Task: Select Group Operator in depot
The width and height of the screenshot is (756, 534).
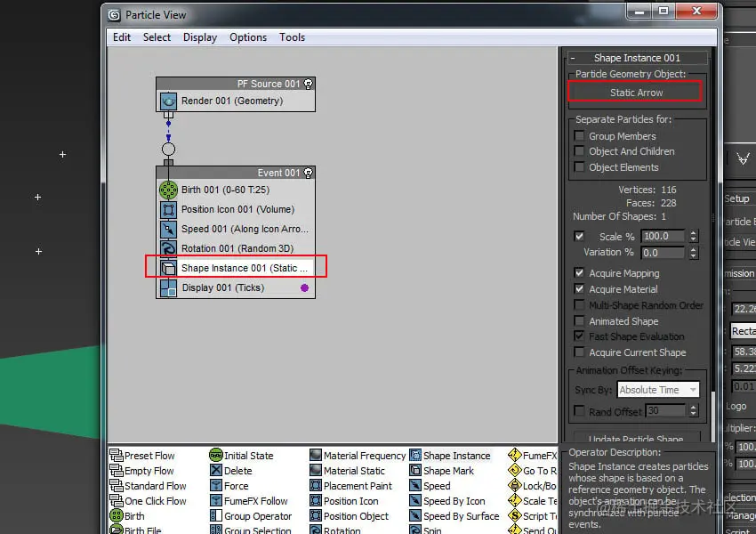Action: click(x=251, y=516)
